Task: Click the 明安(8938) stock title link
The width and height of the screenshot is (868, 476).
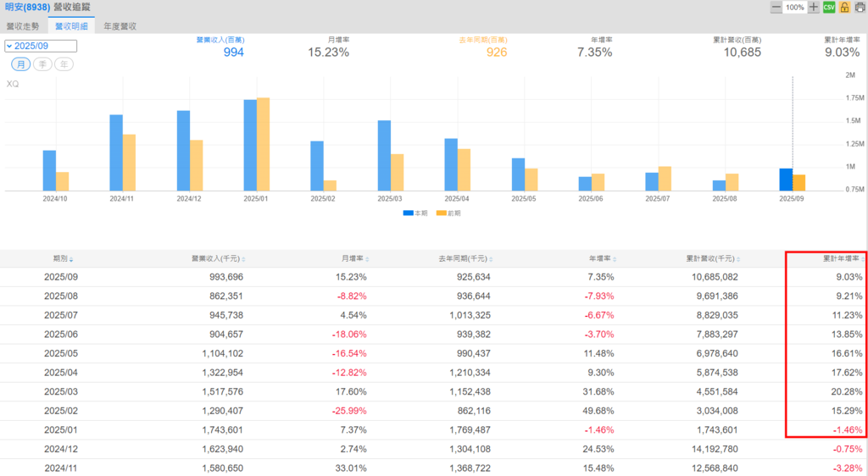Action: click(x=27, y=7)
